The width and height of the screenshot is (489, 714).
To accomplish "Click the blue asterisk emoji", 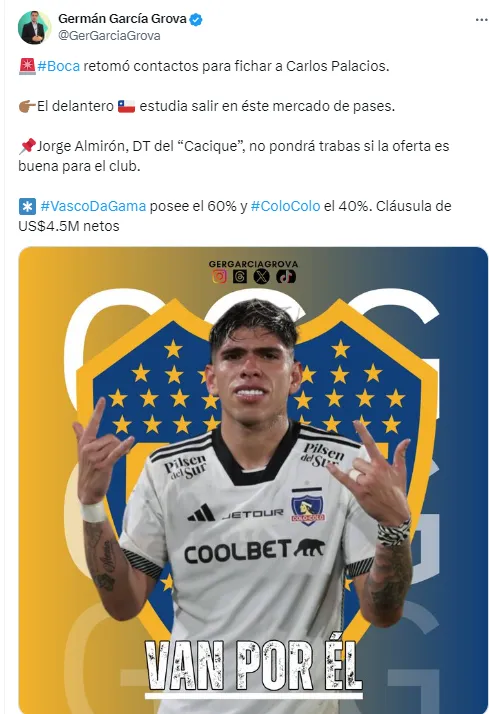I will coord(27,206).
